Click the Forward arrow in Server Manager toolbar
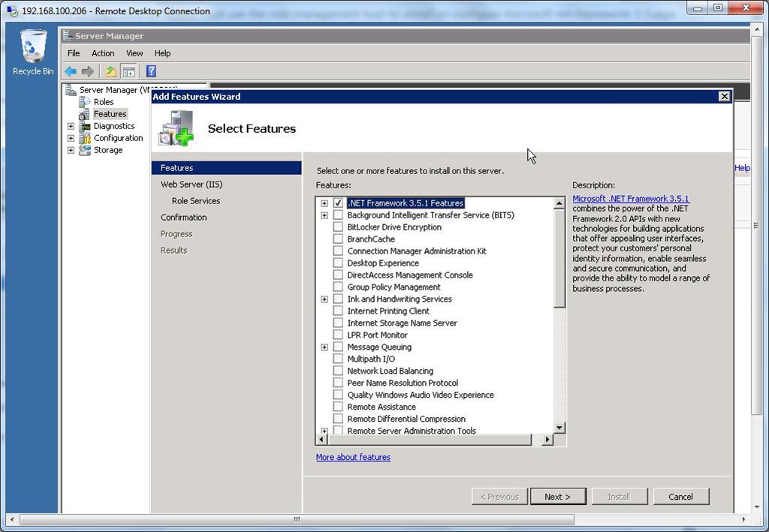The image size is (769, 532). [88, 71]
